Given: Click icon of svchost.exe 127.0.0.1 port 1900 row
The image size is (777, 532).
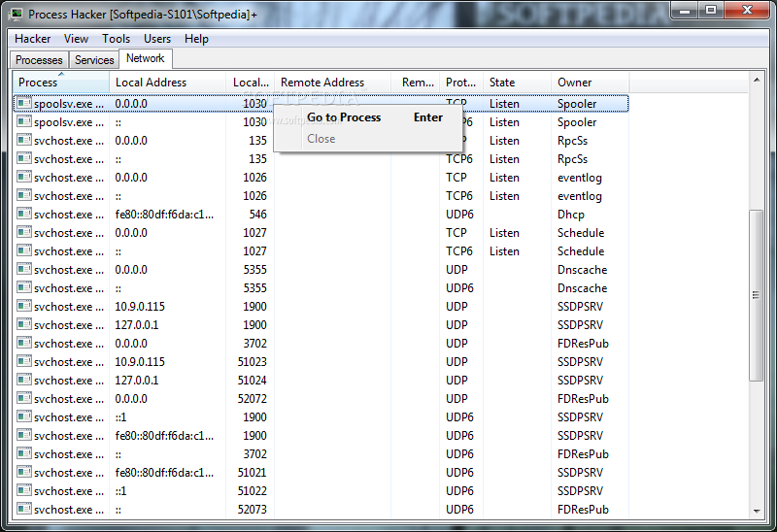Looking at the screenshot, I should (23, 324).
